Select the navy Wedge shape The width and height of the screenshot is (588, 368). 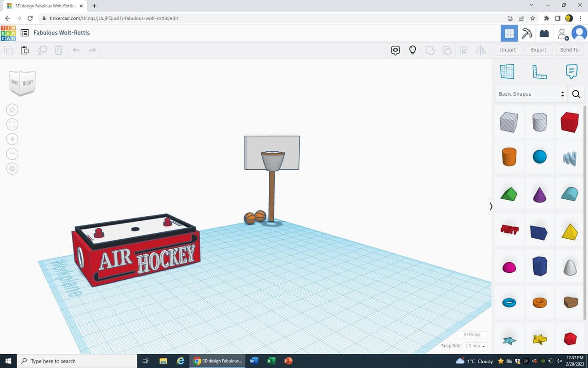point(539,231)
